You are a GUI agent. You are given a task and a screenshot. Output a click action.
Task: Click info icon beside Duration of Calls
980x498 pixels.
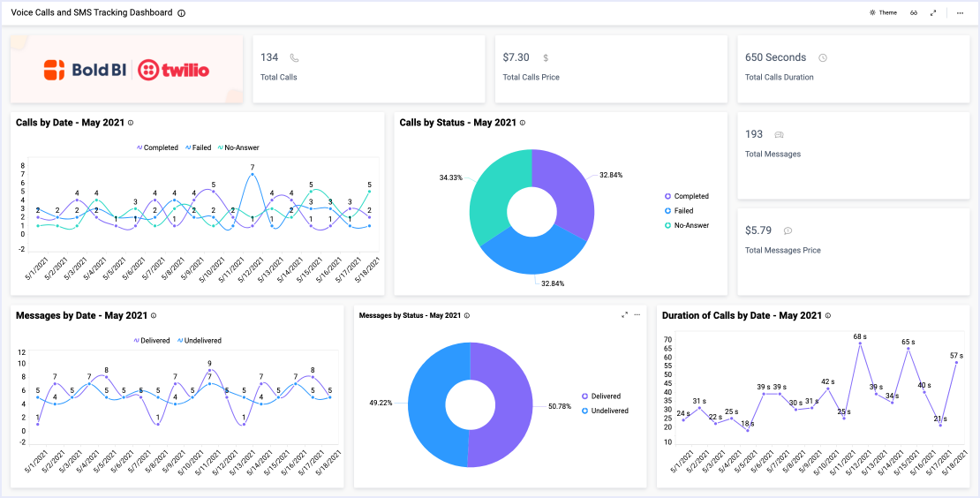click(x=828, y=315)
